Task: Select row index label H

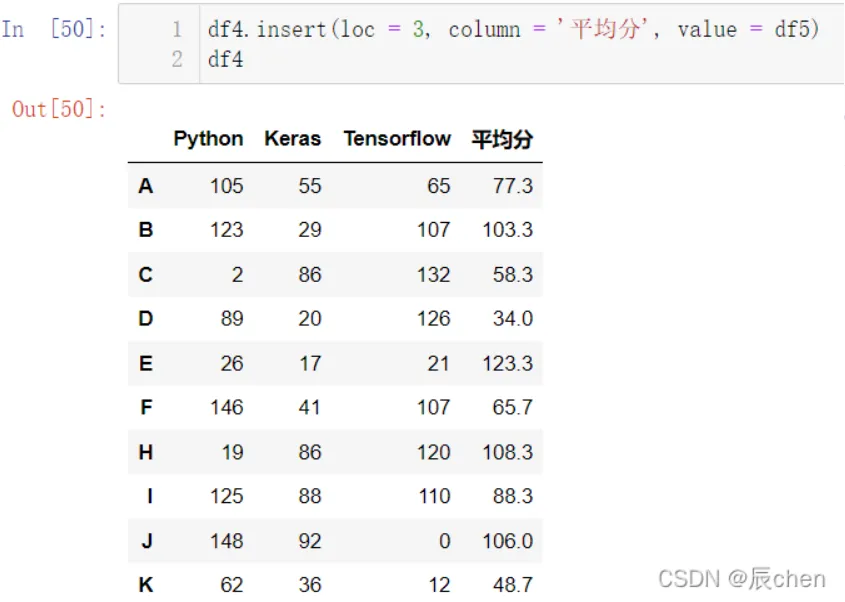Action: click(146, 453)
